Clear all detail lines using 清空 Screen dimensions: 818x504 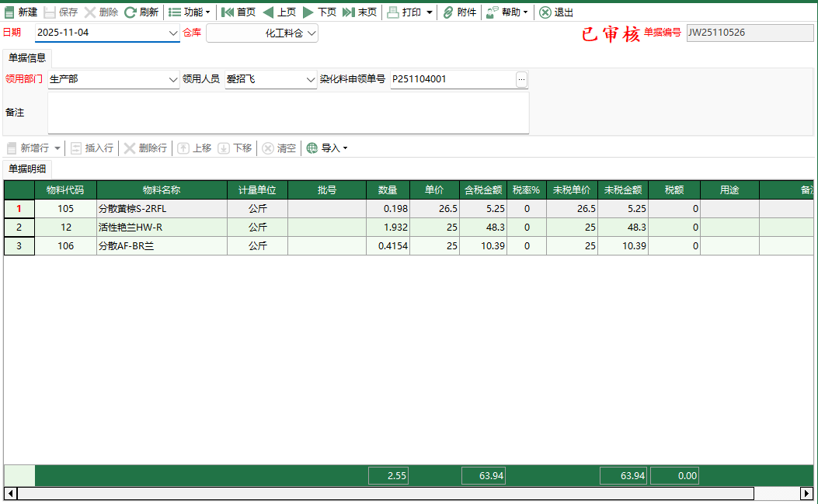[279, 148]
